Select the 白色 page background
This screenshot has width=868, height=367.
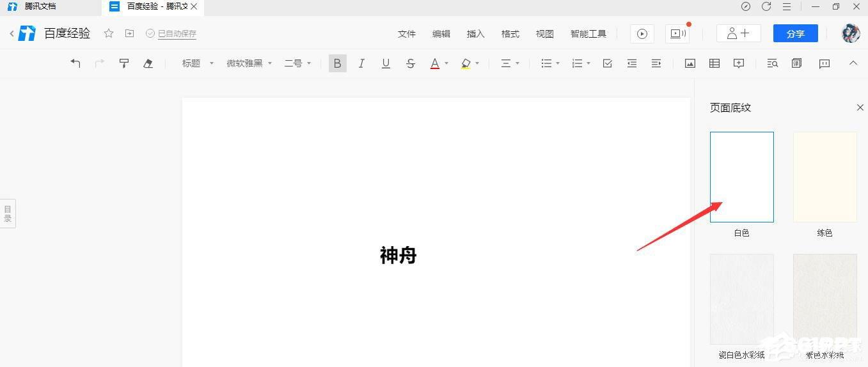coord(742,177)
